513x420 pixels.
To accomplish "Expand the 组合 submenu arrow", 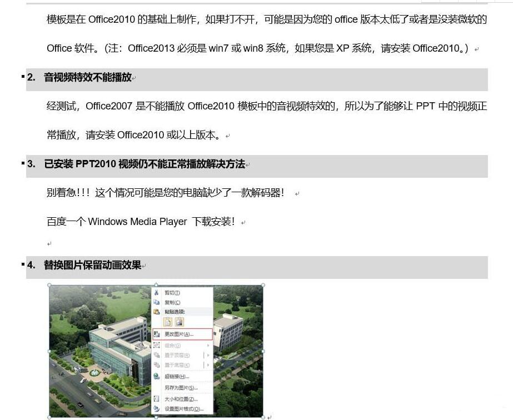I will [208, 345].
